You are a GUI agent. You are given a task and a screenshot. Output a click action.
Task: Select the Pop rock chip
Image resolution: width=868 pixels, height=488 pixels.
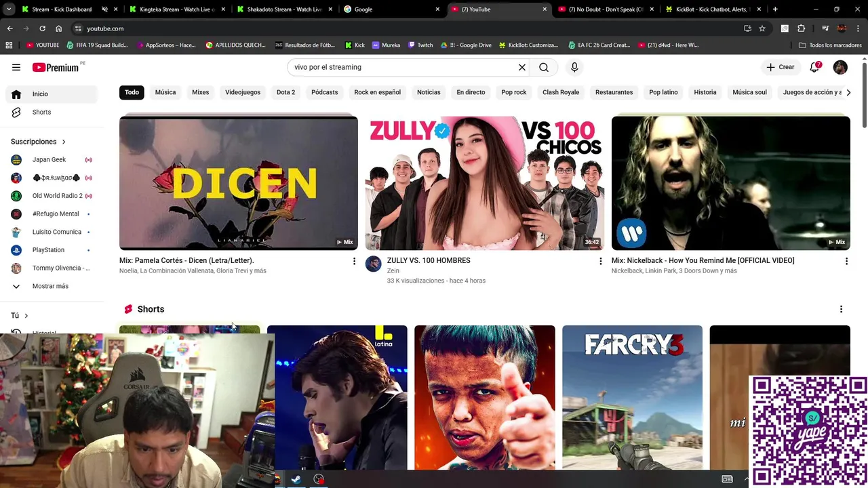pyautogui.click(x=514, y=92)
